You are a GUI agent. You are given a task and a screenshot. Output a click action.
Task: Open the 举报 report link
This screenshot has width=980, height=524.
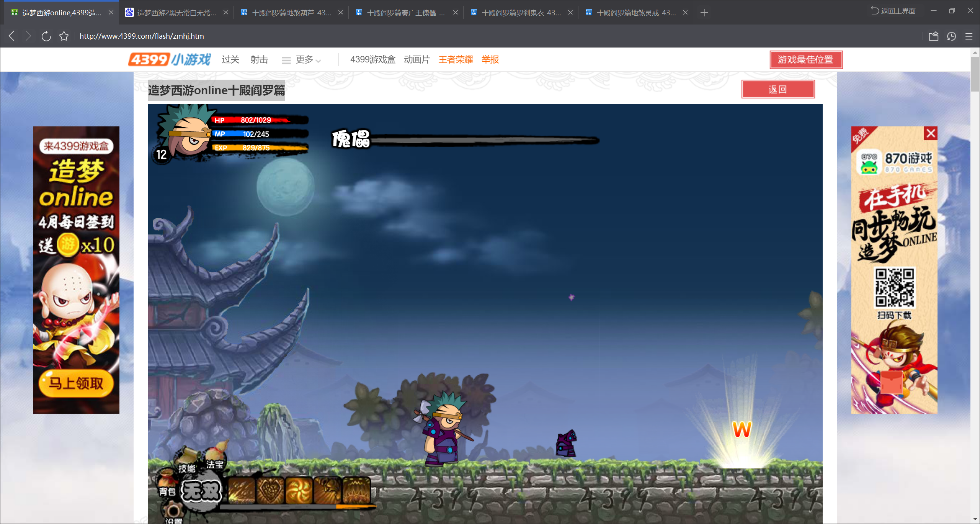click(x=490, y=59)
